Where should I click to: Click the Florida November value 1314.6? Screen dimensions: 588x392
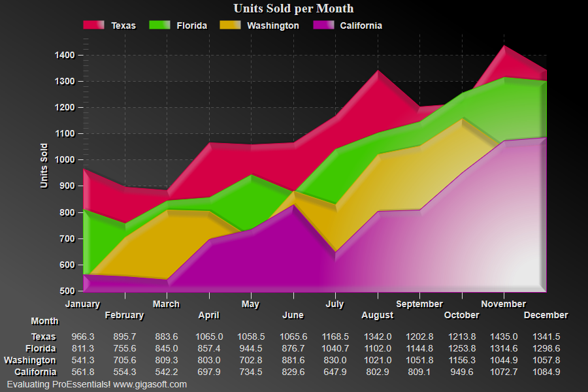pos(504,349)
